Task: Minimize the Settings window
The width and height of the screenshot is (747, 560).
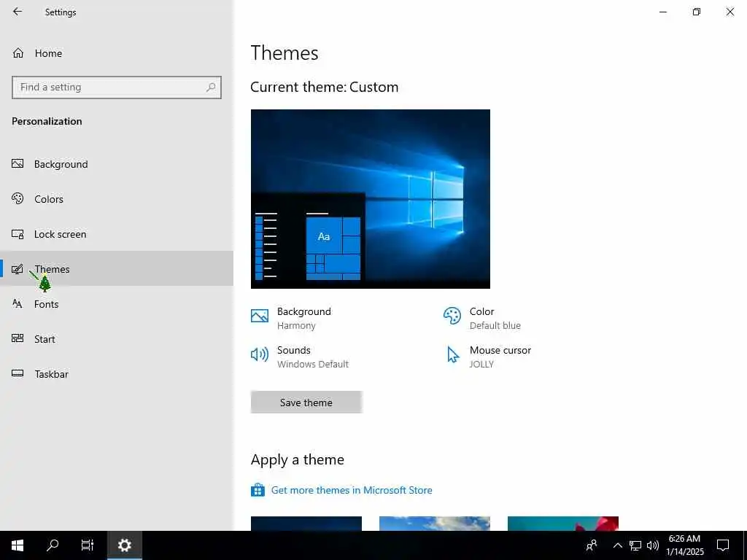Action: pos(663,12)
